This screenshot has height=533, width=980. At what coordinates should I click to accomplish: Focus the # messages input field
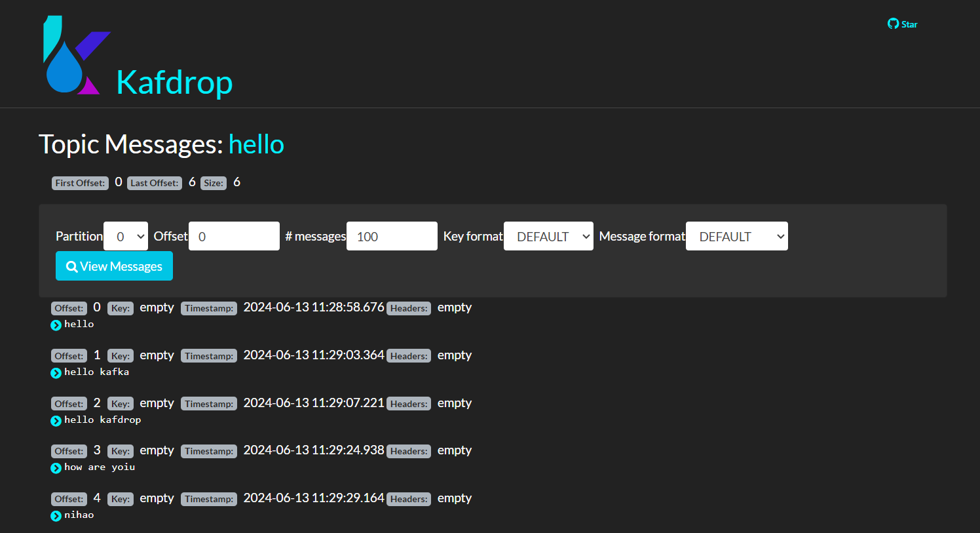pos(392,236)
